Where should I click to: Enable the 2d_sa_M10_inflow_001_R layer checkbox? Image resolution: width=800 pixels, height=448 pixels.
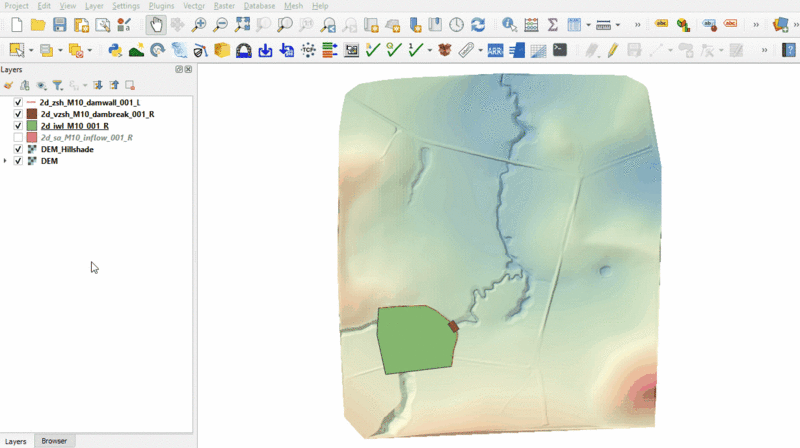(18, 137)
